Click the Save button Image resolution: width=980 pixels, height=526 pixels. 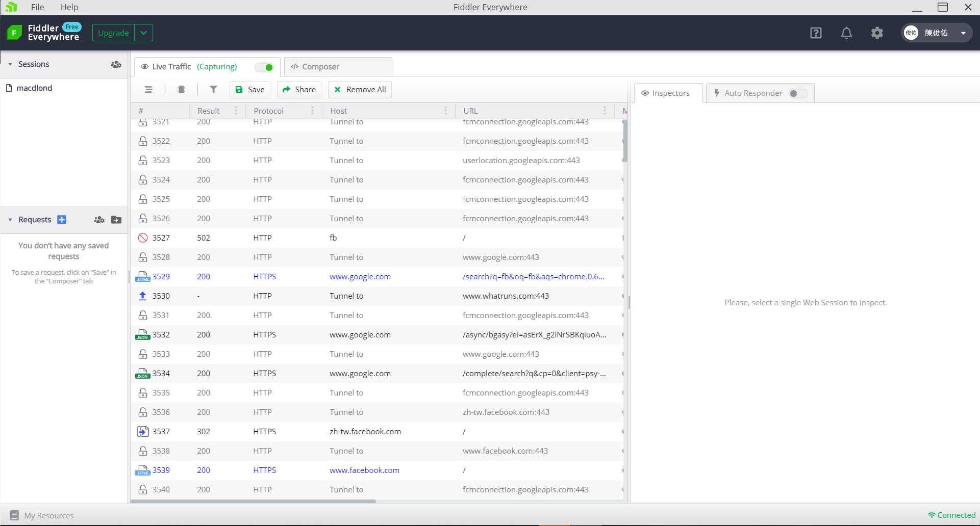[250, 90]
